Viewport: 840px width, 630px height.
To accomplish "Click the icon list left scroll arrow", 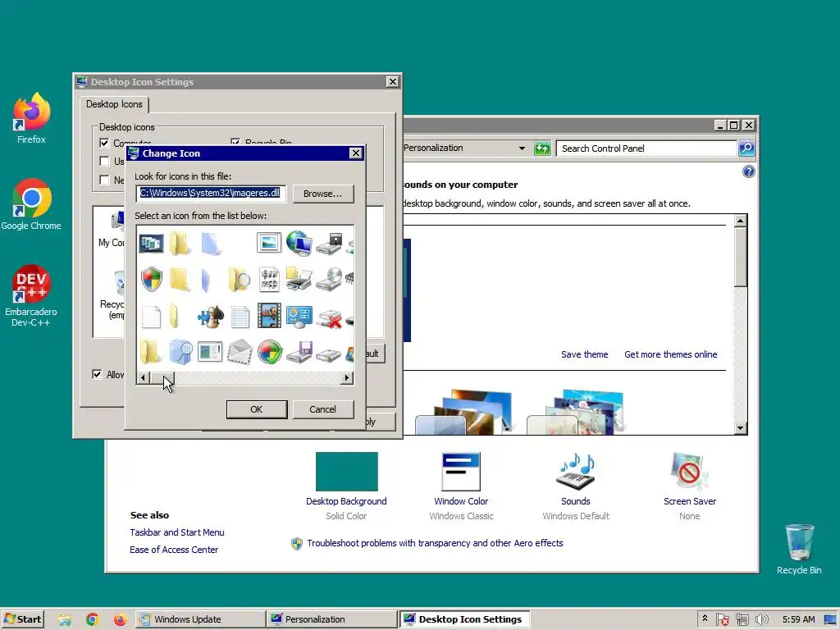I will click(x=143, y=377).
